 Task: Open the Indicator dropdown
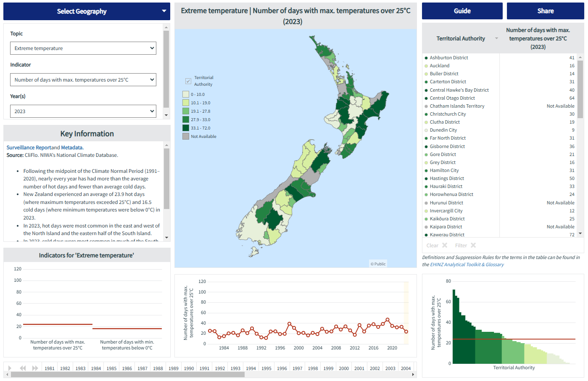[x=83, y=80]
